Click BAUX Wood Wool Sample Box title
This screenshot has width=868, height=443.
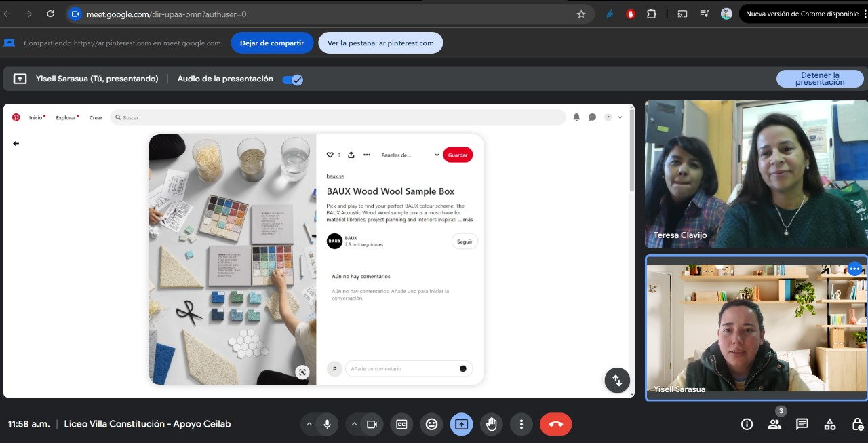(391, 191)
